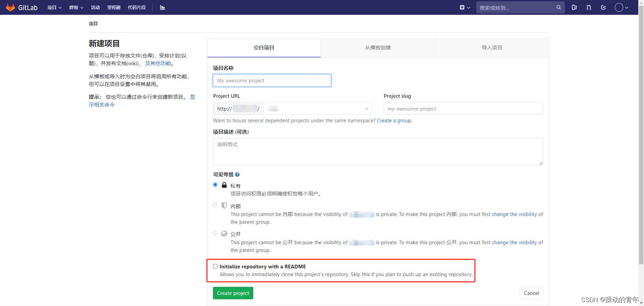The height and width of the screenshot is (306, 644).
Task: Open 里程碑 in the top navigation
Action: tap(114, 7)
